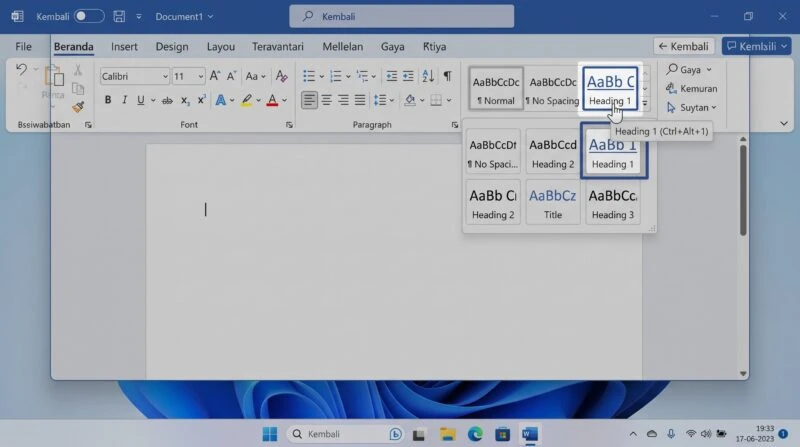Click the Copy icon

pyautogui.click(x=78, y=88)
